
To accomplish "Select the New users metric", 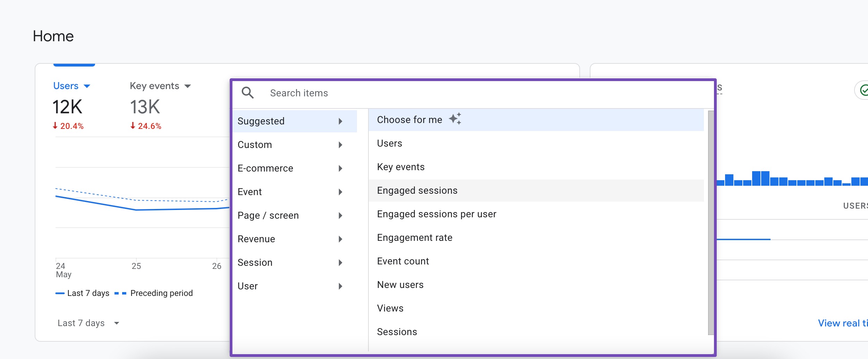I will coord(536,285).
